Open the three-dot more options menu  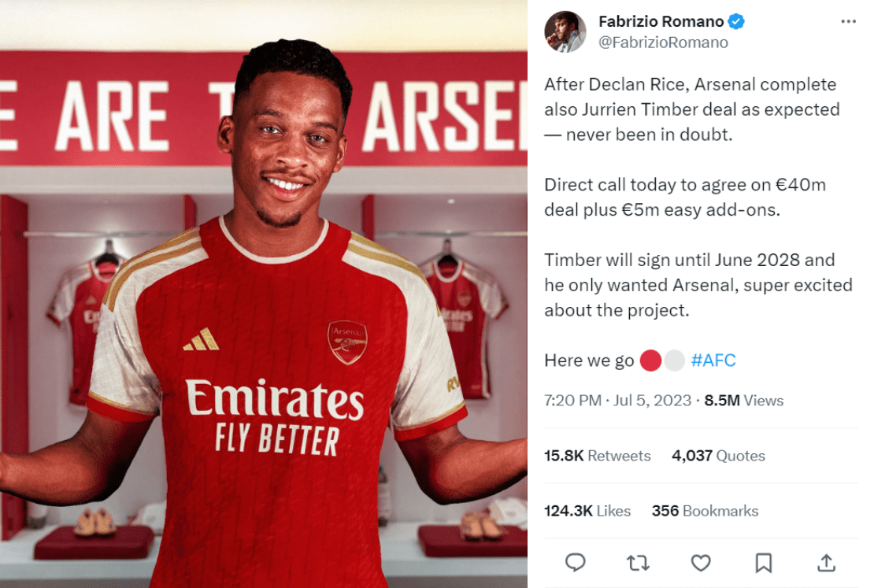pos(848,21)
